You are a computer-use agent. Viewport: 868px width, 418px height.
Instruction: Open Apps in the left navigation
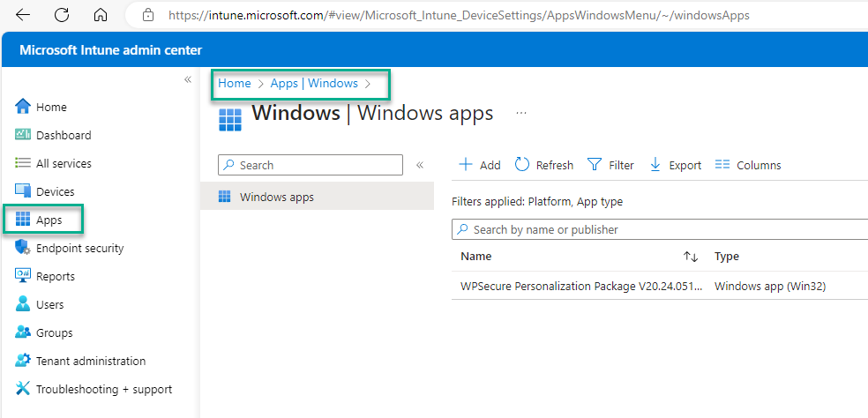pyautogui.click(x=49, y=220)
